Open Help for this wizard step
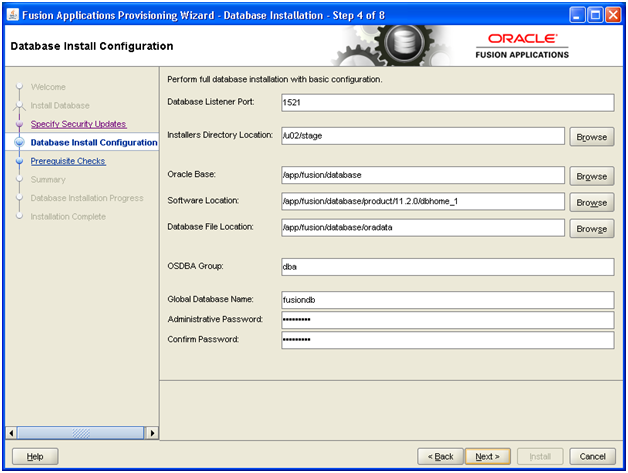This screenshot has width=628, height=473. pos(35,457)
